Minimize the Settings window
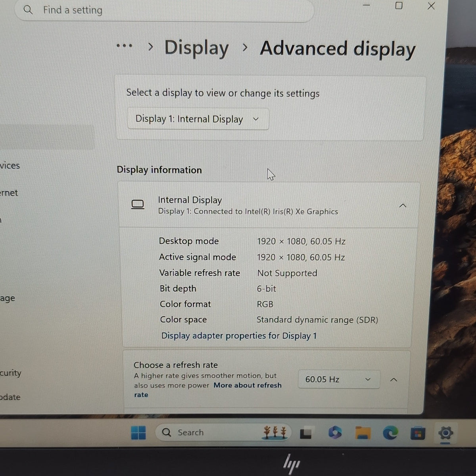This screenshot has width=476, height=476. pos(366,6)
